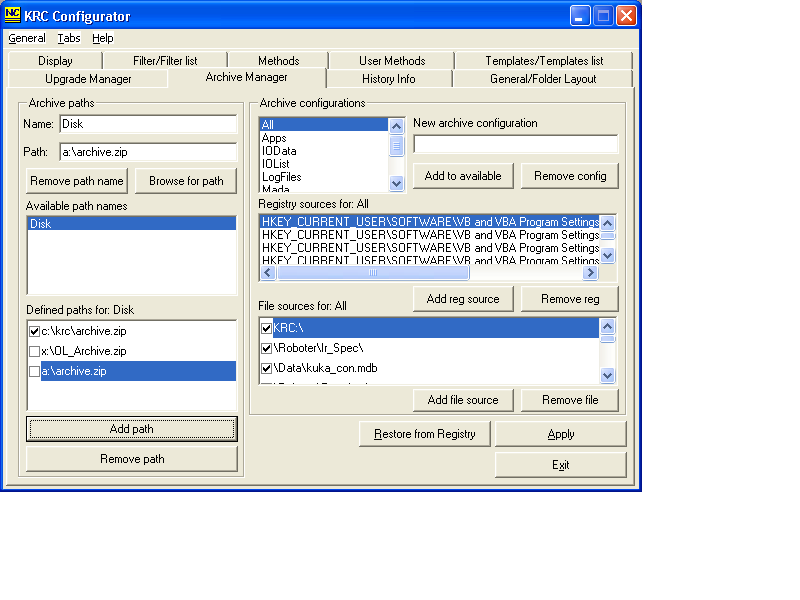The height and width of the screenshot is (600, 800).
Task: Uncheck the \Roboter\Ir_Spec\ file source
Action: (x=266, y=348)
